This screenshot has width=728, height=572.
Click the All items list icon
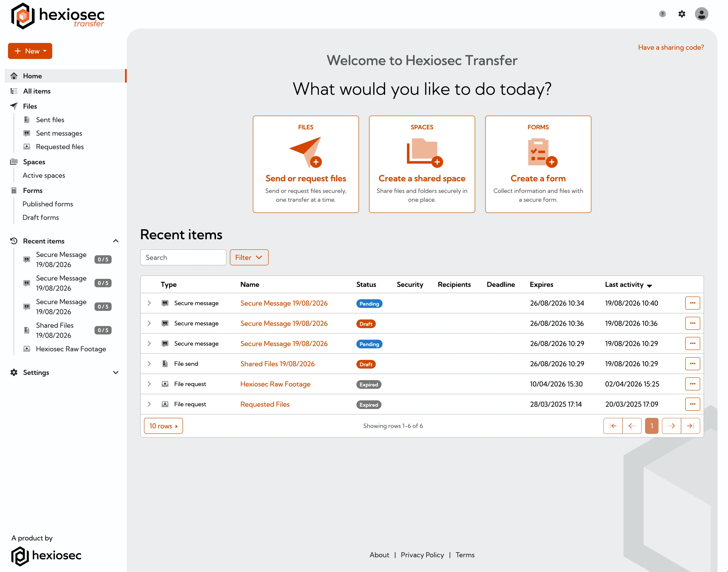(x=14, y=91)
